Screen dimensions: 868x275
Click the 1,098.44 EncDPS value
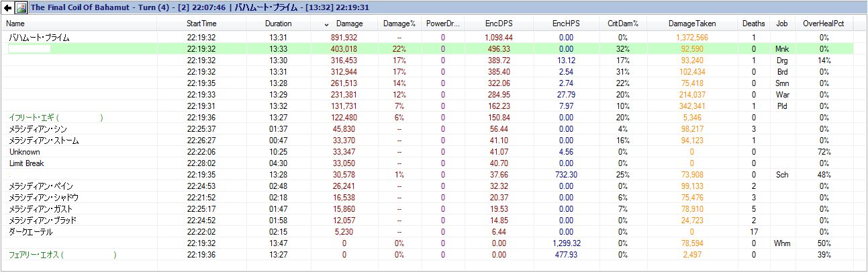[499, 38]
